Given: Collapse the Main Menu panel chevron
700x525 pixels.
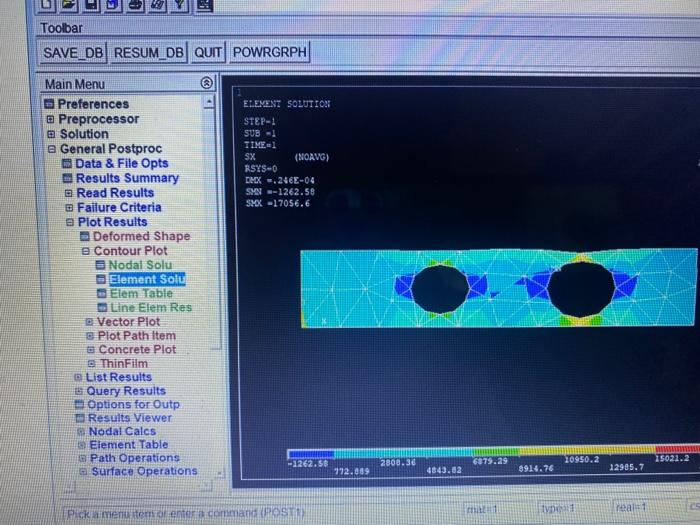Looking at the screenshot, I should click(207, 83).
